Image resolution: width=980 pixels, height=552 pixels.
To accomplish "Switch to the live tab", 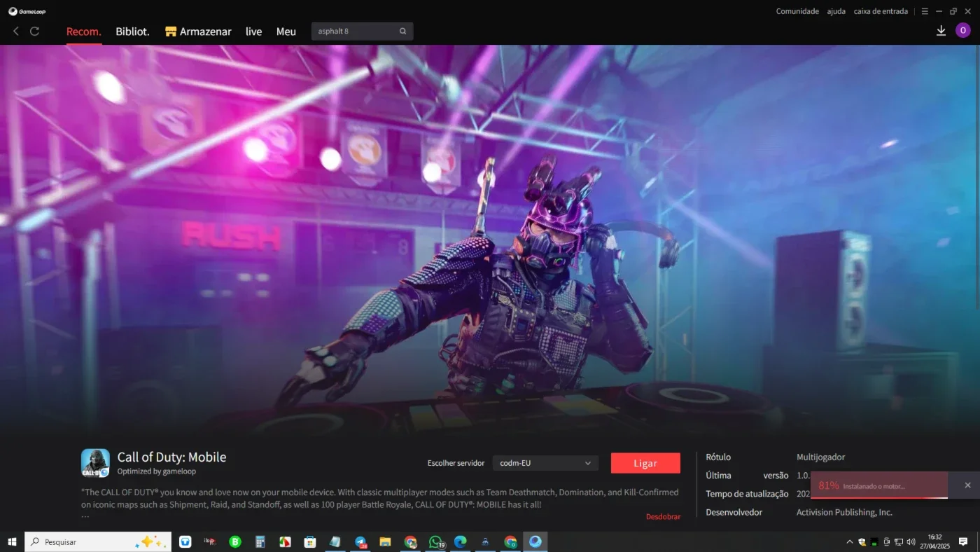I will (x=253, y=32).
